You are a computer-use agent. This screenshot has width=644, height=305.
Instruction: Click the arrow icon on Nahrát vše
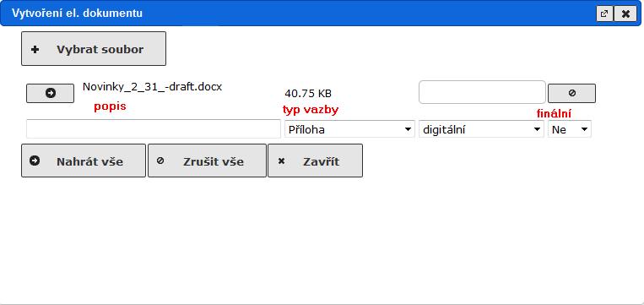[35, 161]
